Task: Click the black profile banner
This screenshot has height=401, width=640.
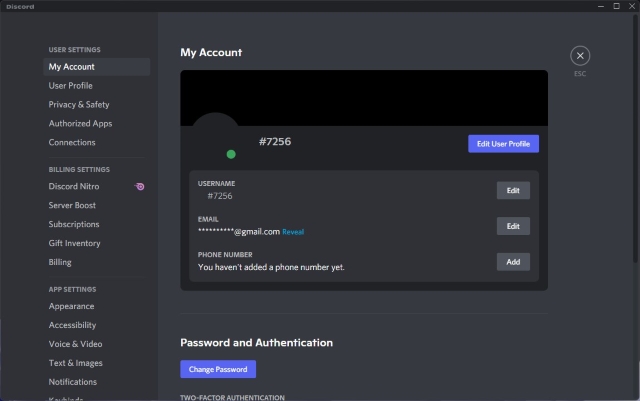Action: click(364, 98)
